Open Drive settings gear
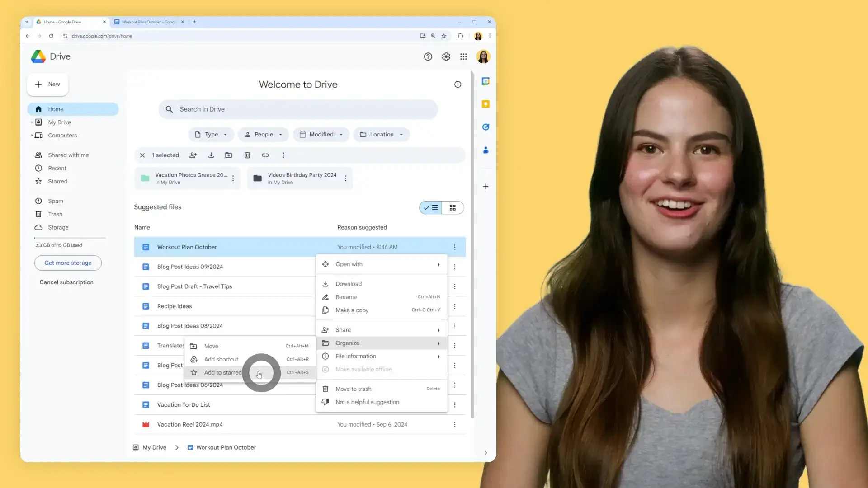The image size is (868, 488). [446, 56]
